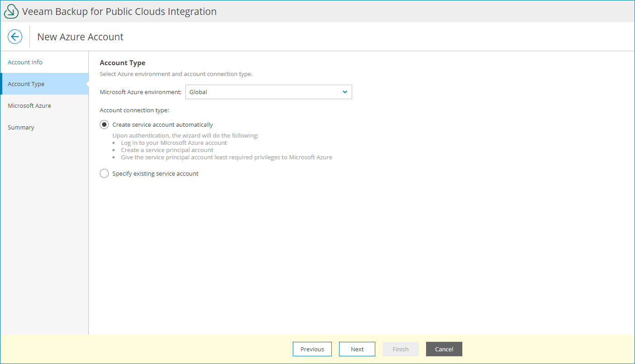Screen dimensions: 635x364
Task: Click the 'New Azure Account' wizard title
Action: [80, 37]
